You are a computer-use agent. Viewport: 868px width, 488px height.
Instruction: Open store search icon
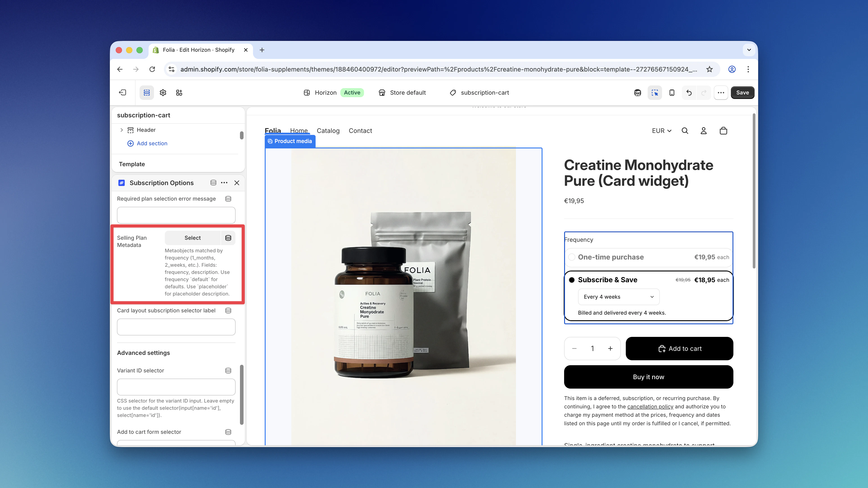(685, 131)
